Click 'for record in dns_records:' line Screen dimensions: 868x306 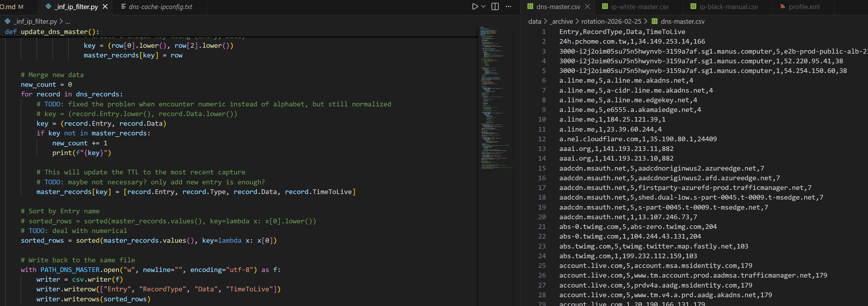pyautogui.click(x=72, y=94)
